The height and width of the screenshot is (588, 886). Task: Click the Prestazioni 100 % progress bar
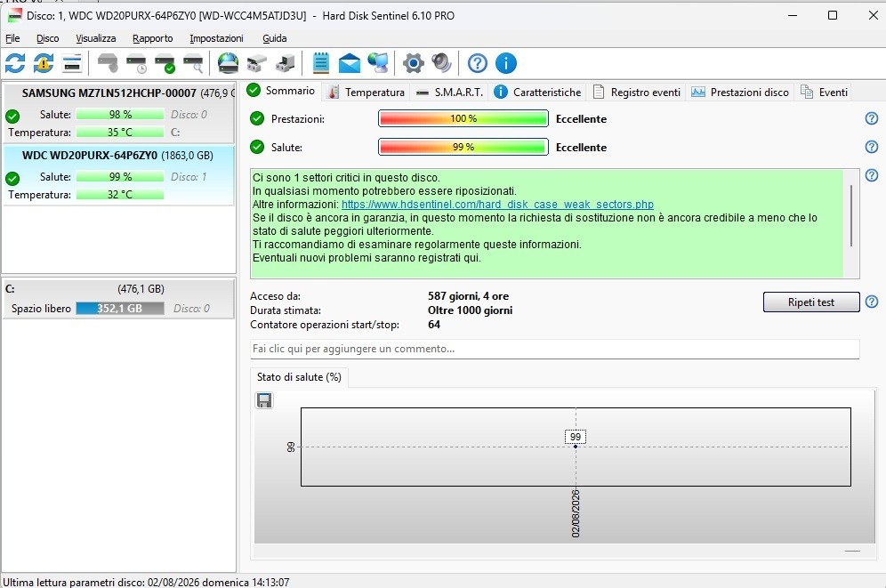point(463,118)
